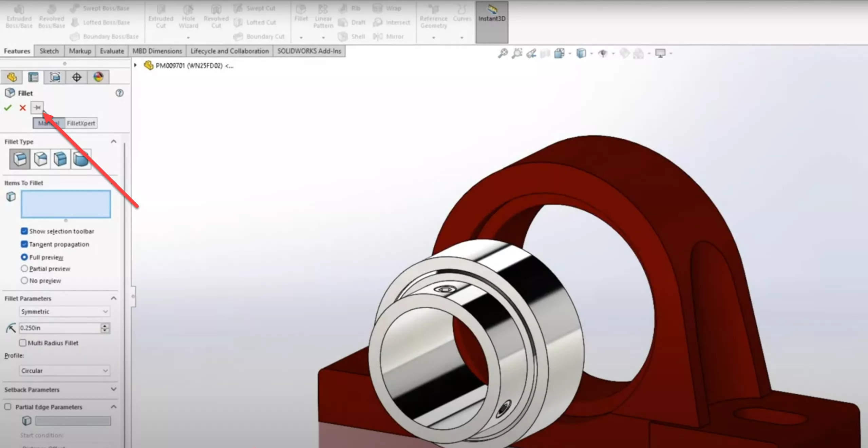Screen dimensions: 868x448
Task: Accept the fillet with green checkmark
Action: click(x=8, y=108)
